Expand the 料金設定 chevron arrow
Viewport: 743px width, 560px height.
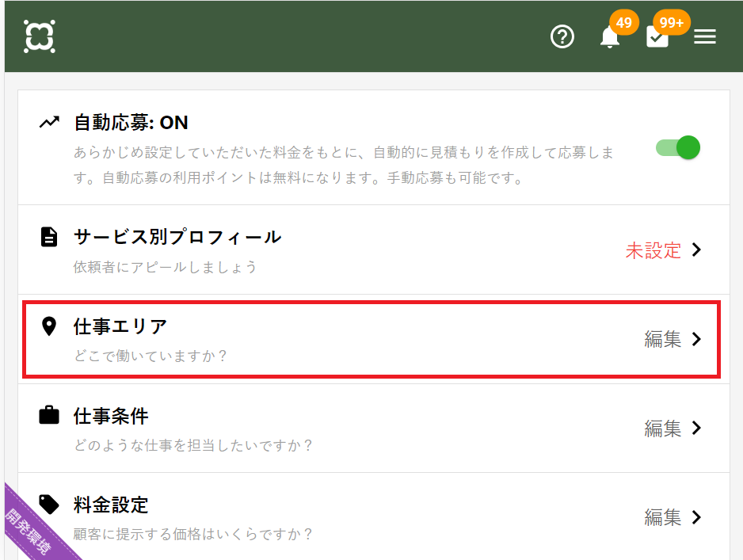tap(696, 517)
